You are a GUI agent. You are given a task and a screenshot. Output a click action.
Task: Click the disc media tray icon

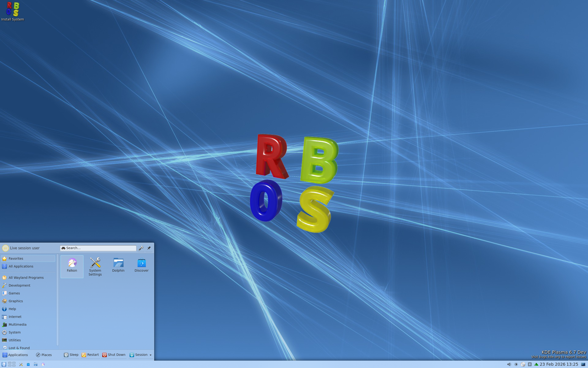(523, 364)
